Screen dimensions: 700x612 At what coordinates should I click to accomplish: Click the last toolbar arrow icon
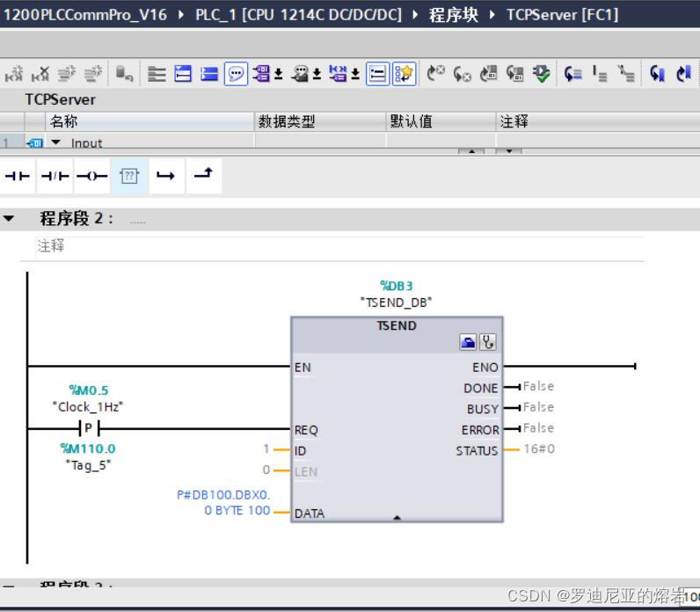tap(683, 74)
